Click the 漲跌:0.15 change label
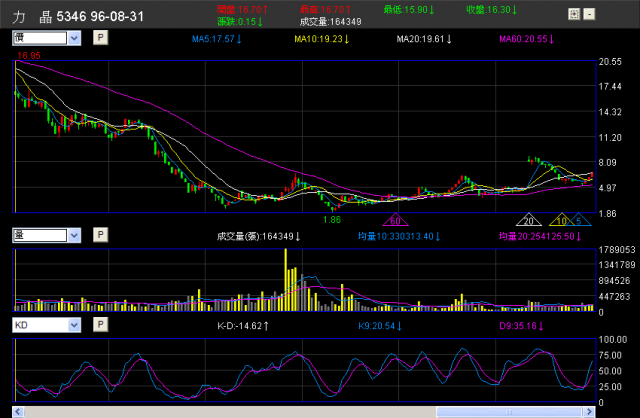The image size is (640, 418). click(240, 21)
